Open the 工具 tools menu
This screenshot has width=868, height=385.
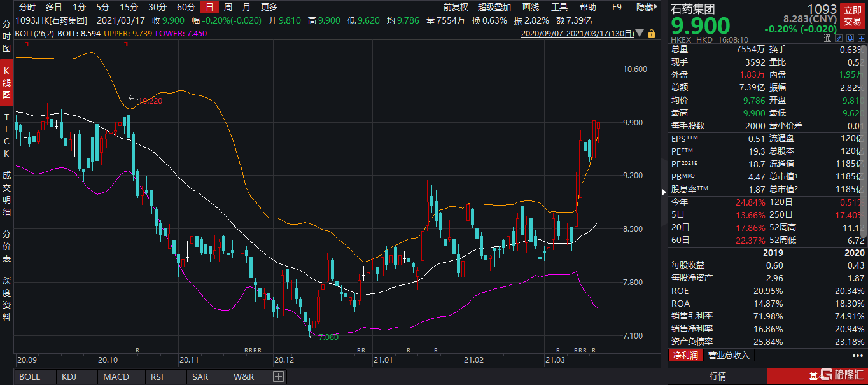click(x=559, y=7)
